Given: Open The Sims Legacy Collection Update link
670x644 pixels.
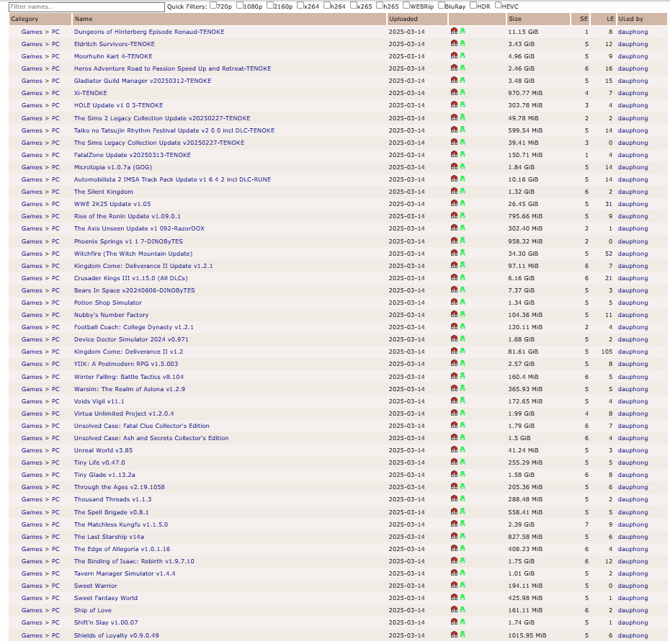Looking at the screenshot, I should click(x=159, y=143).
